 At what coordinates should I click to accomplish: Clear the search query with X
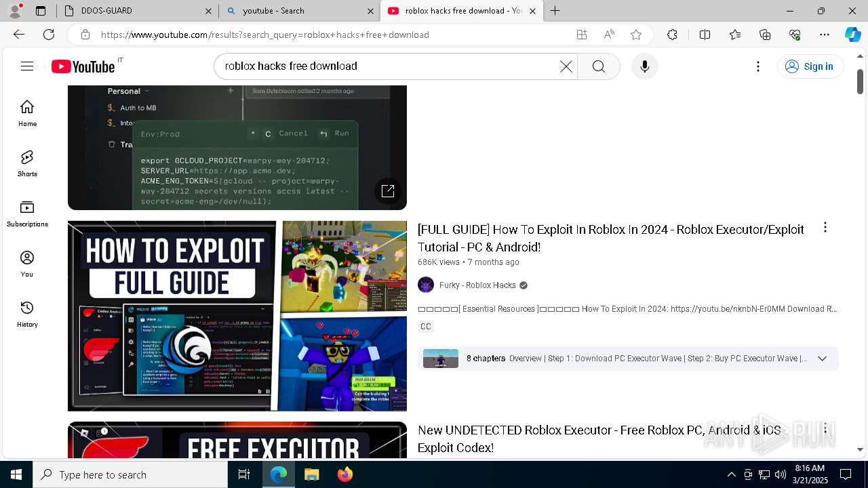tap(566, 66)
